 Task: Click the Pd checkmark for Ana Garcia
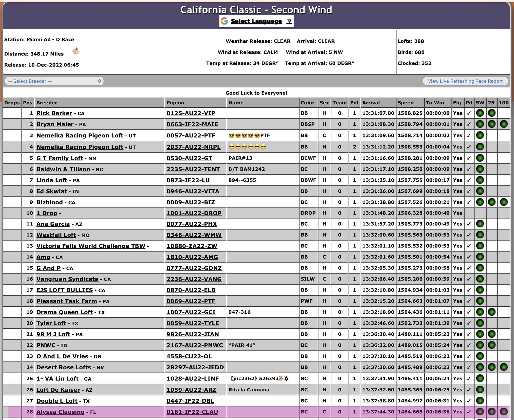pyautogui.click(x=469, y=224)
